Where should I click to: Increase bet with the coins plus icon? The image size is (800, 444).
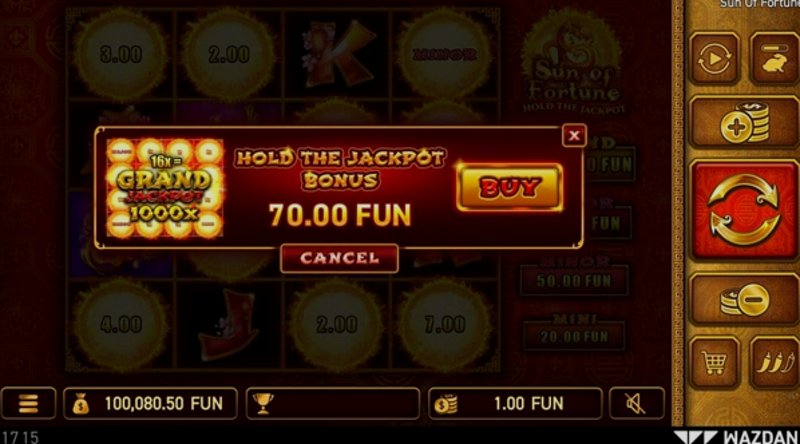(x=744, y=122)
